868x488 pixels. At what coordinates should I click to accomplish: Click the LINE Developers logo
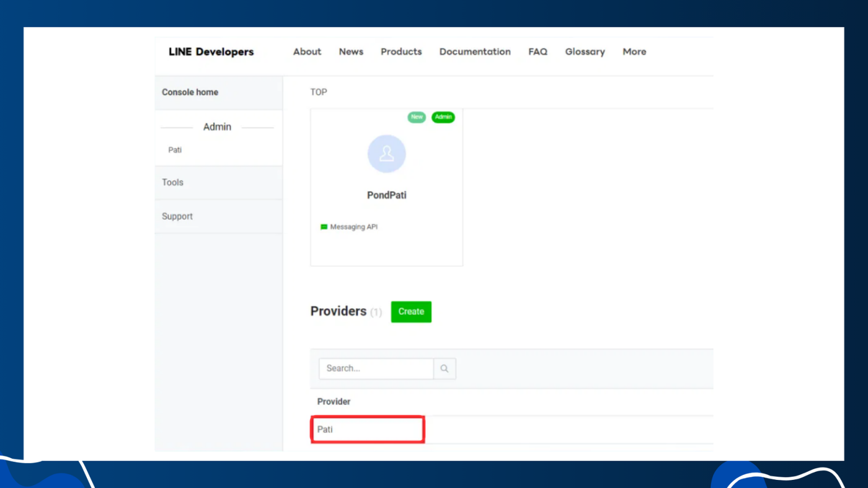coord(211,52)
